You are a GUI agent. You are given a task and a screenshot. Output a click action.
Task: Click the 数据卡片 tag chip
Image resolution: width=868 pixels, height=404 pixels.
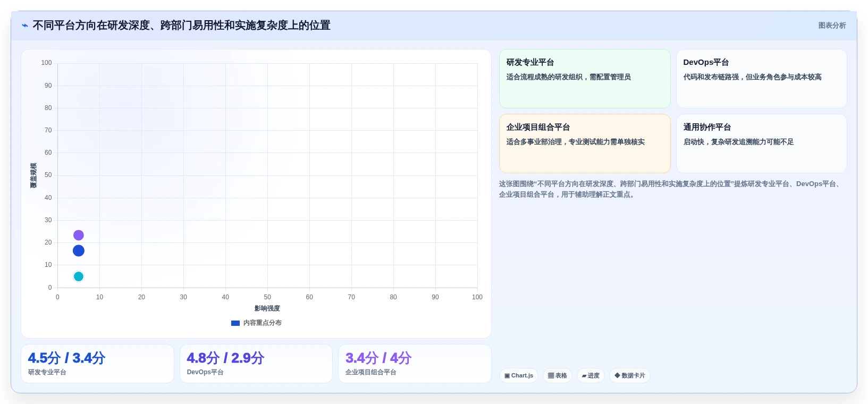630,376
